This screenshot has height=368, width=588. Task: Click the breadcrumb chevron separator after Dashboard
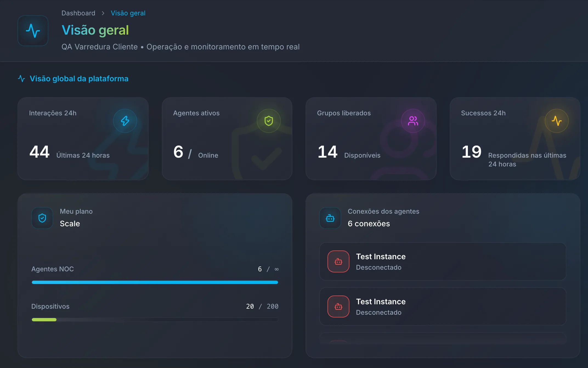[x=103, y=13]
